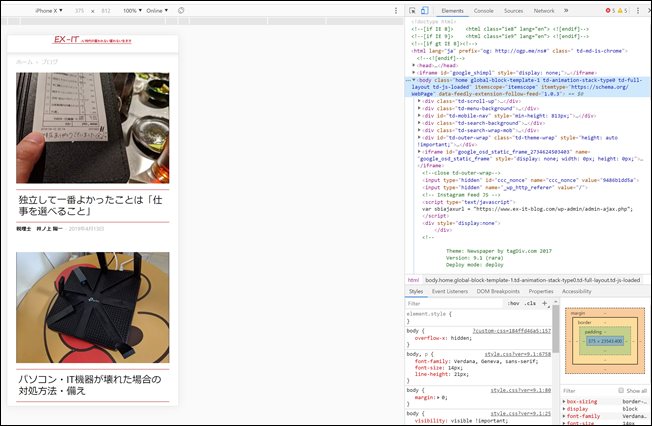Collapse the body element node
652x426 pixels.
(414, 80)
